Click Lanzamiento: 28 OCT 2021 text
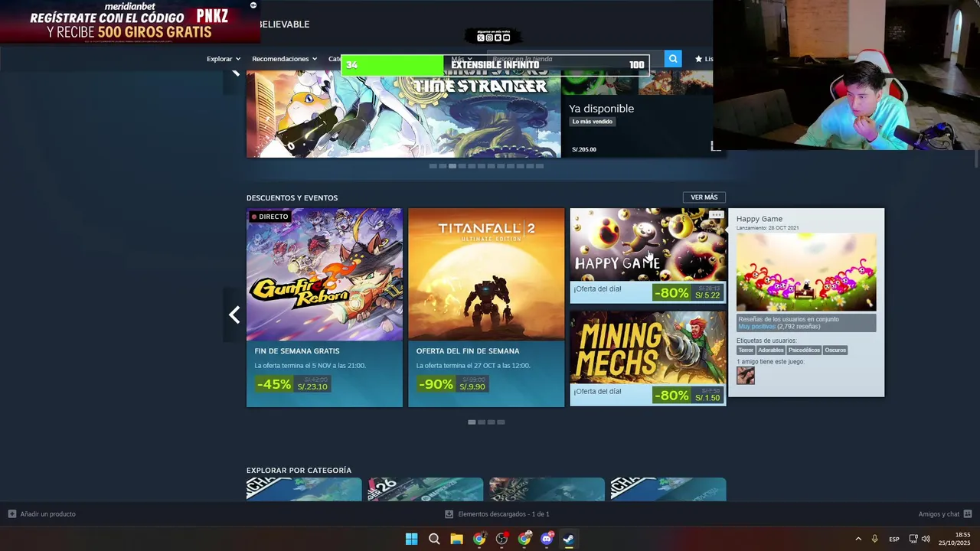Screen dimensions: 980x551 click(x=767, y=228)
